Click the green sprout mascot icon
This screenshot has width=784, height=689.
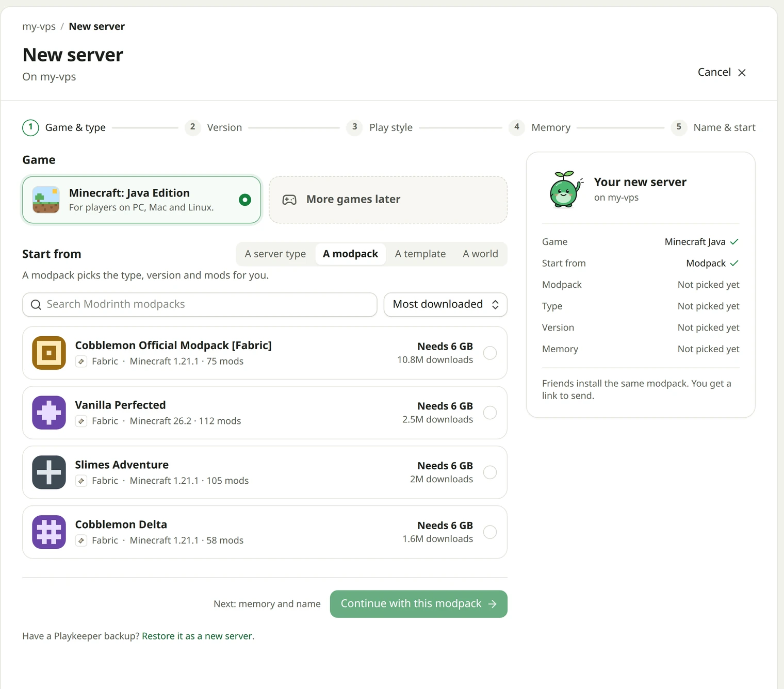pos(566,189)
